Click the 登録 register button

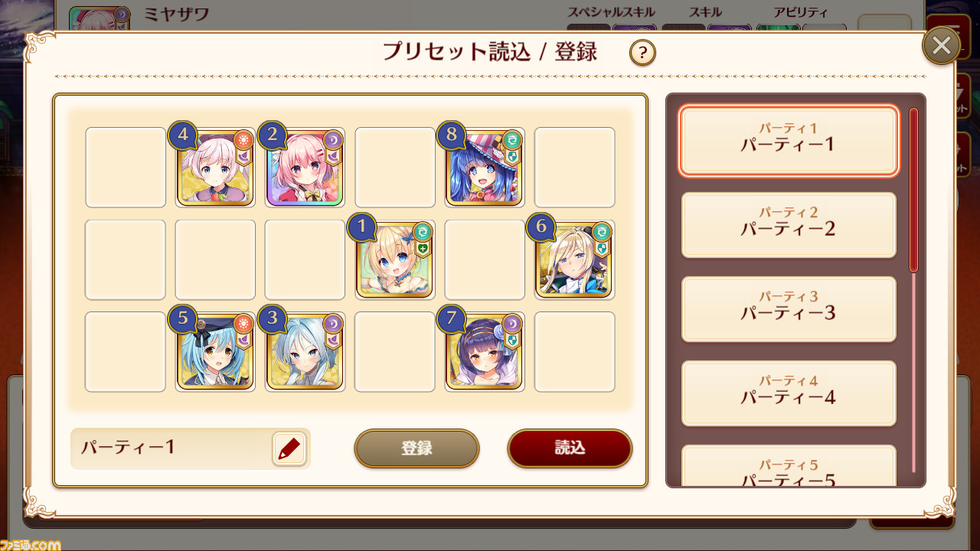point(416,448)
